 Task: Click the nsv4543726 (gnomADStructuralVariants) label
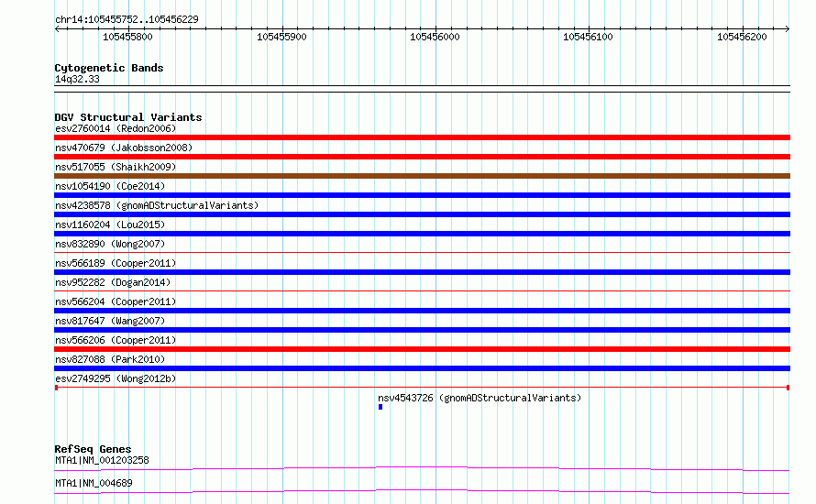point(480,398)
